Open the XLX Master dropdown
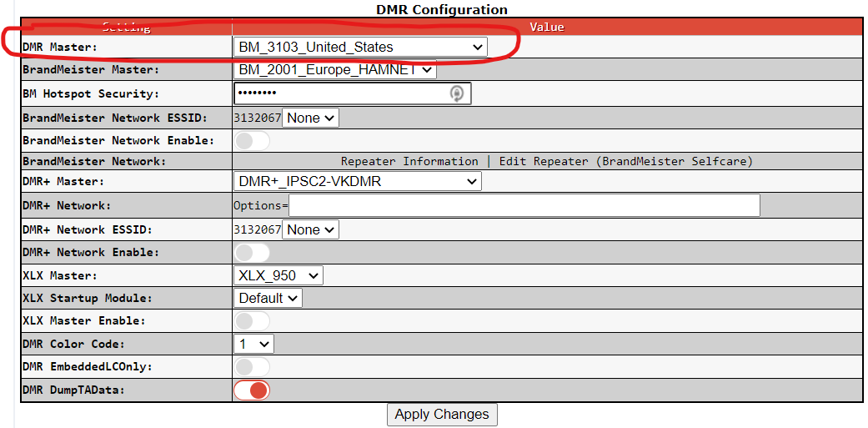 click(x=278, y=275)
